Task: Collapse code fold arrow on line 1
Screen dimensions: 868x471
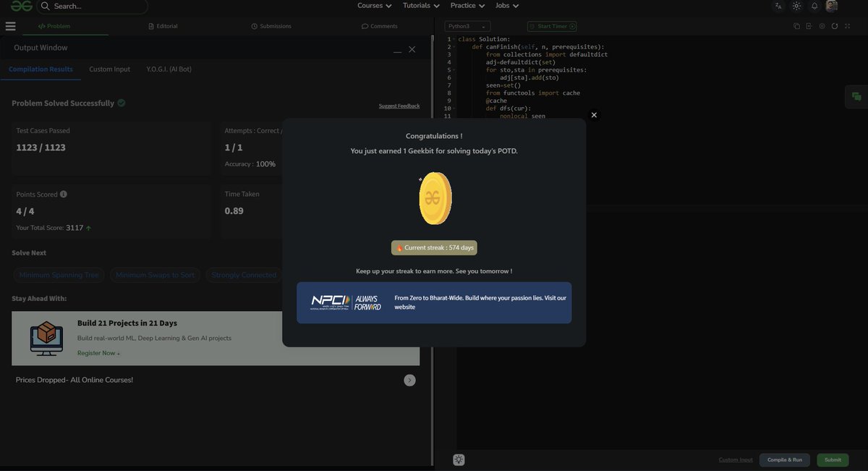Action: pyautogui.click(x=454, y=39)
